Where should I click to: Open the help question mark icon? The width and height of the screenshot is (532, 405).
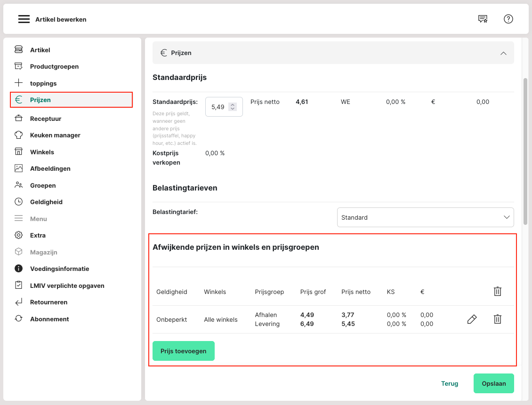(x=508, y=19)
